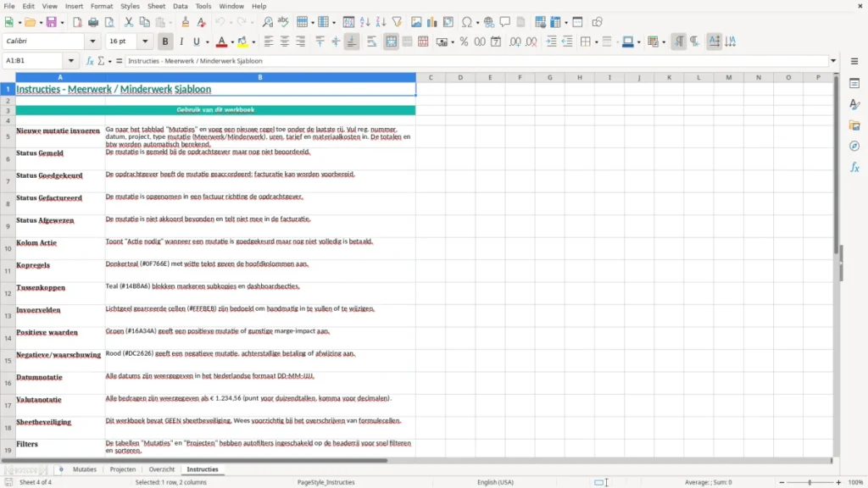Sort ascending A to Z
This screenshot has height=488, width=868.
click(364, 22)
